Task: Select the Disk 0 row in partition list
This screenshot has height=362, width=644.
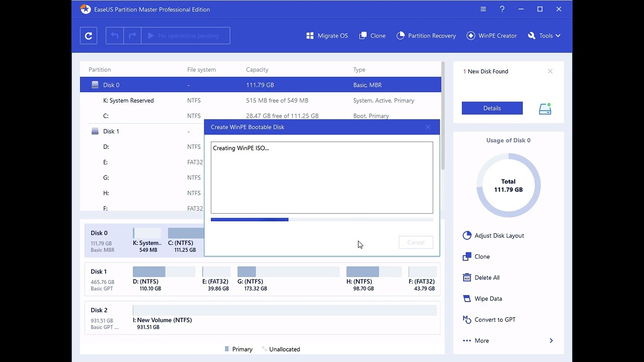Action: pos(261,85)
